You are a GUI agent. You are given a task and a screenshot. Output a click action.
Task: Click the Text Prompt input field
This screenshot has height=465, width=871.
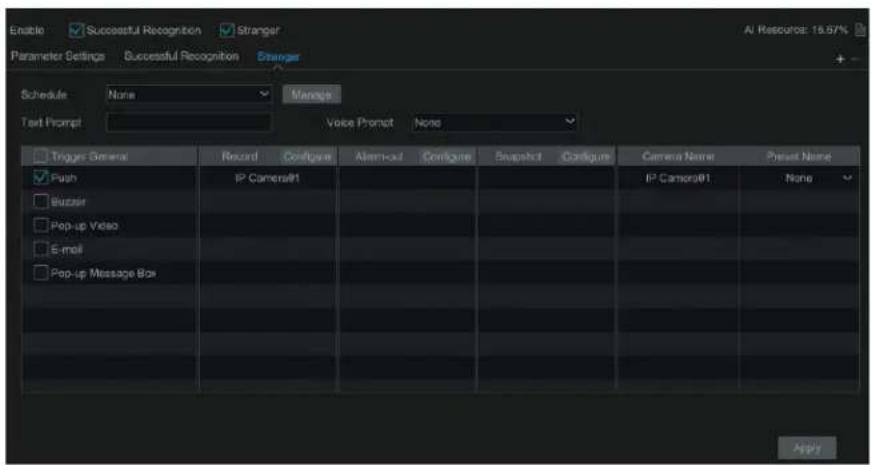point(189,123)
